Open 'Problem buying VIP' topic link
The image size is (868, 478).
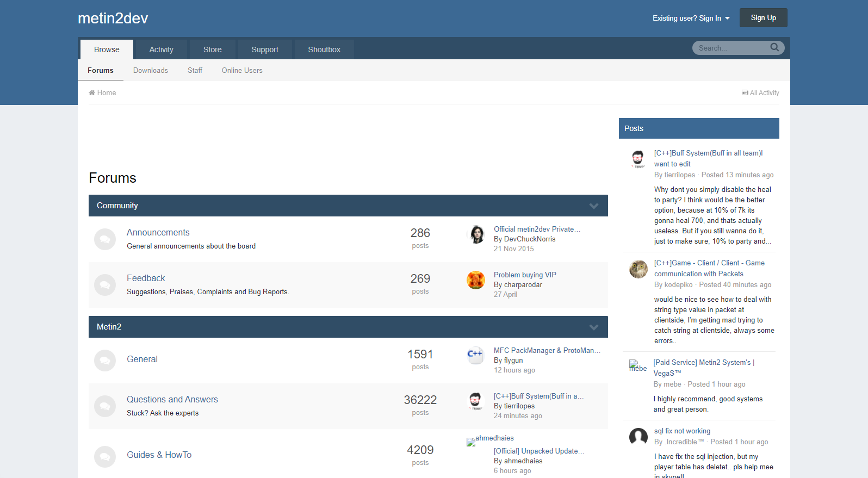[x=525, y=275]
